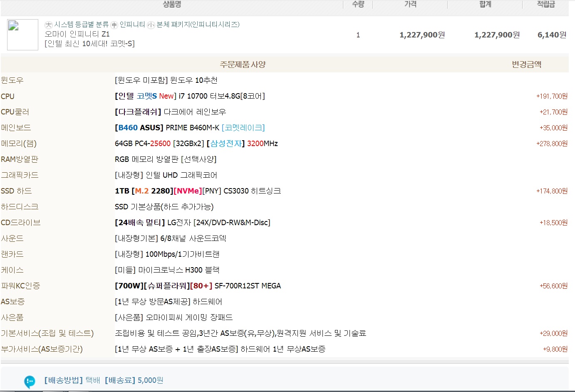The width and height of the screenshot is (575, 392).
Task: Click power supply price change +56,600원
Action: pos(553,286)
